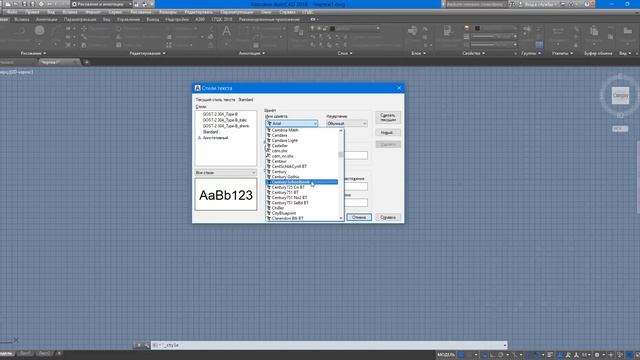Click the Отмена button
Image resolution: width=640 pixels, height=360 pixels.
(x=359, y=217)
